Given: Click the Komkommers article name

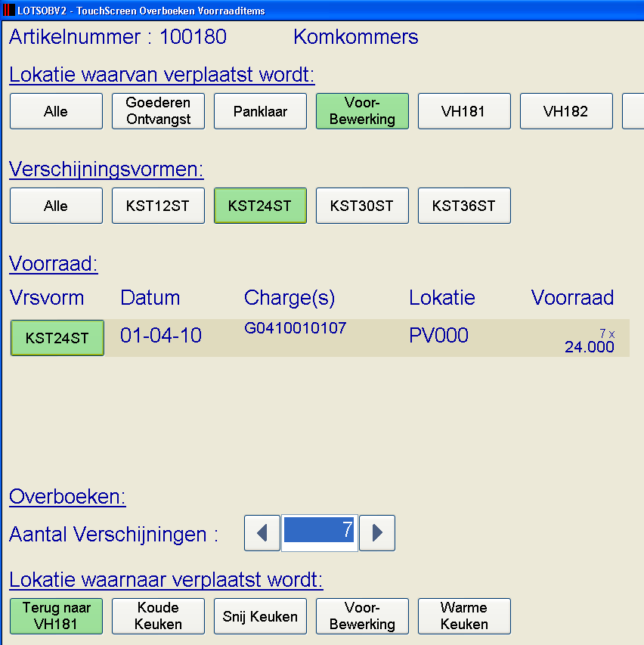Looking at the screenshot, I should (356, 37).
